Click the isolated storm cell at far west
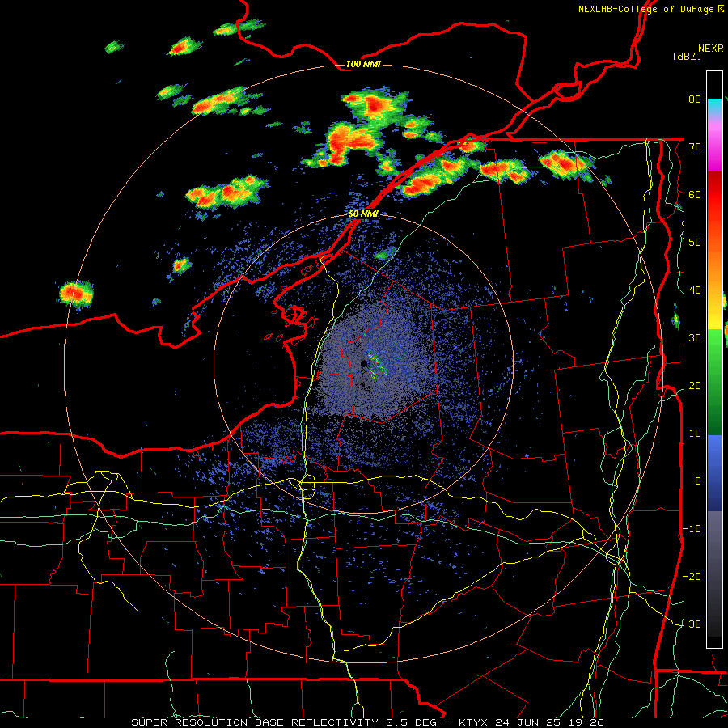 pyautogui.click(x=76, y=294)
